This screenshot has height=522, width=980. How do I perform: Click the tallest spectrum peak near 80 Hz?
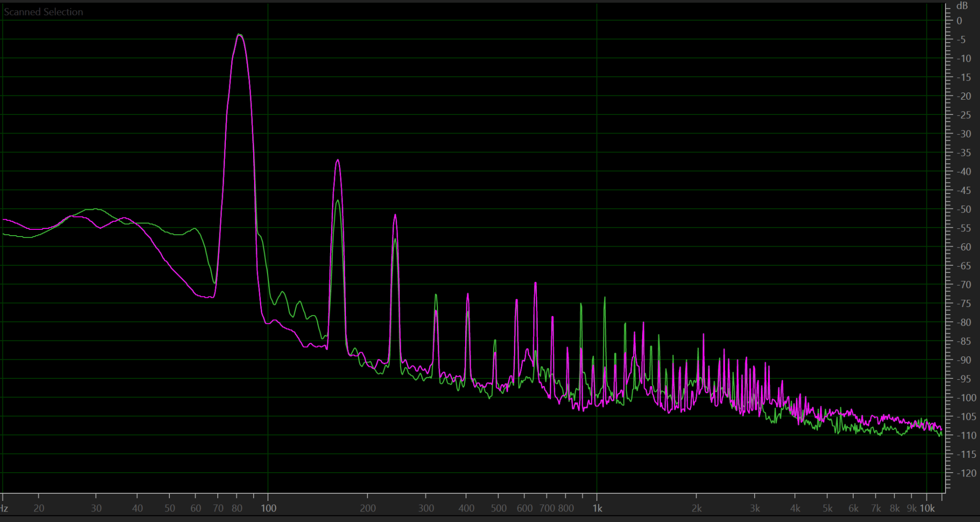coord(239,35)
